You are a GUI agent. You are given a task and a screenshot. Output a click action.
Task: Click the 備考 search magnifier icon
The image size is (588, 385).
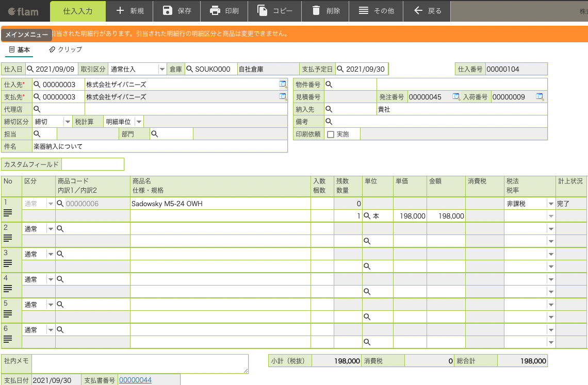click(x=329, y=122)
